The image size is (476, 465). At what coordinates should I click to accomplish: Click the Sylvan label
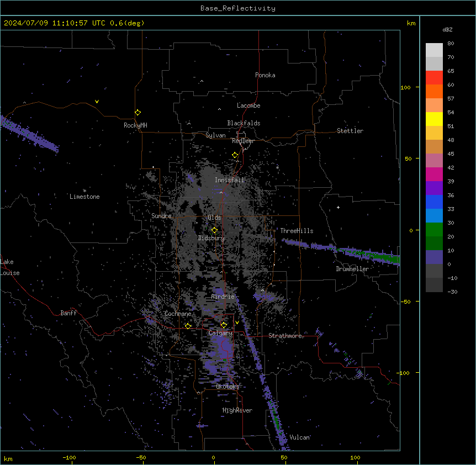215,135
